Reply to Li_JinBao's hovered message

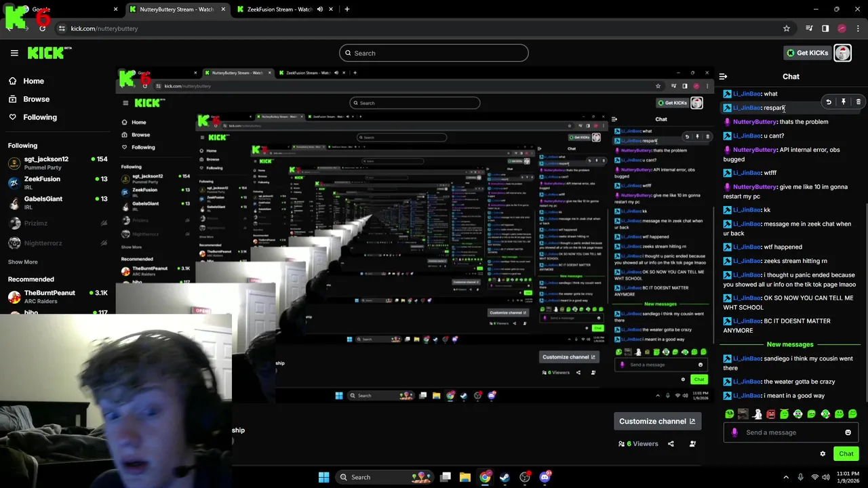coord(828,102)
